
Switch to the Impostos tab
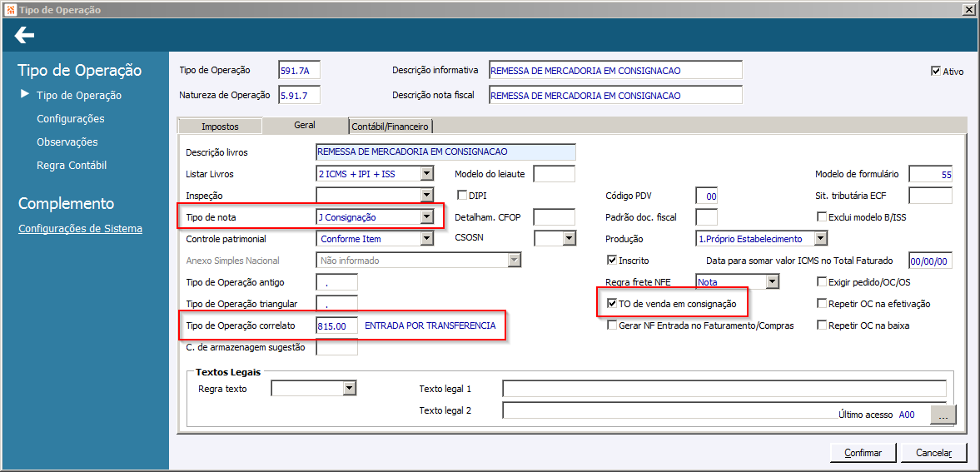[x=220, y=127]
